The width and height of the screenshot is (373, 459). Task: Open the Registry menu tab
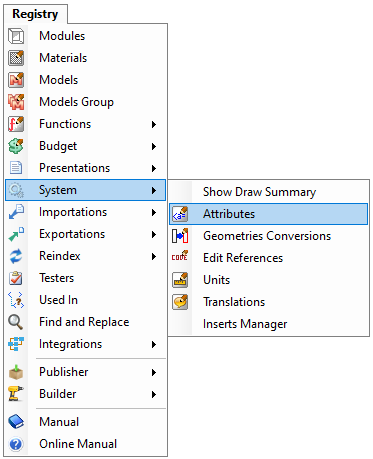35,14
